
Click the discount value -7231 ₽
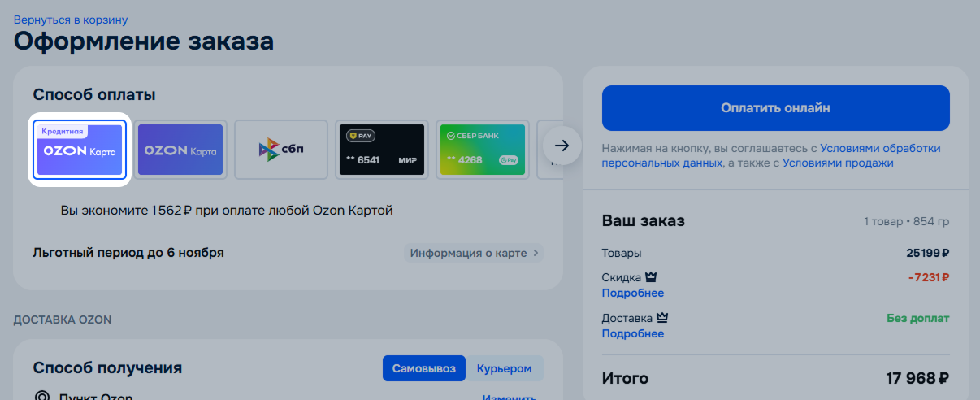point(929,277)
